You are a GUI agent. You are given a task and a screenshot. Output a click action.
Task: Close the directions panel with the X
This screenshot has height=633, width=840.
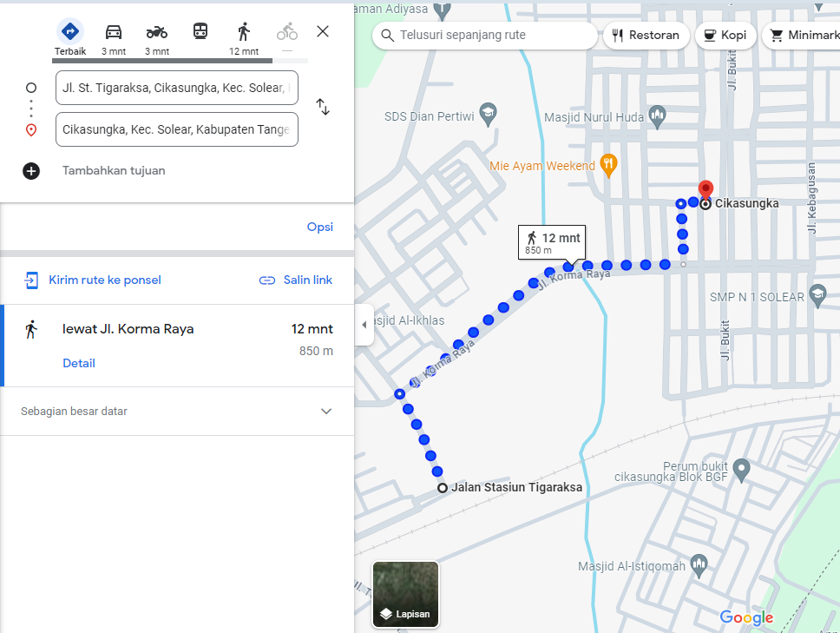pyautogui.click(x=322, y=30)
